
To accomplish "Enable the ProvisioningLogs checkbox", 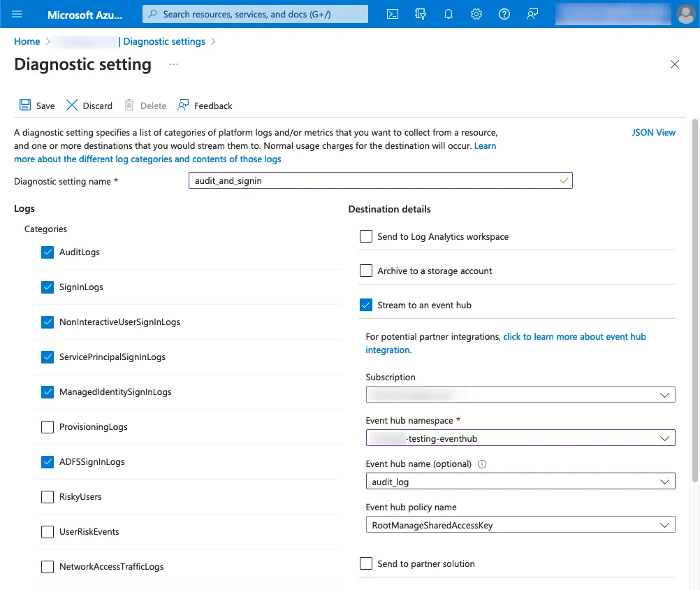I will tap(48, 427).
